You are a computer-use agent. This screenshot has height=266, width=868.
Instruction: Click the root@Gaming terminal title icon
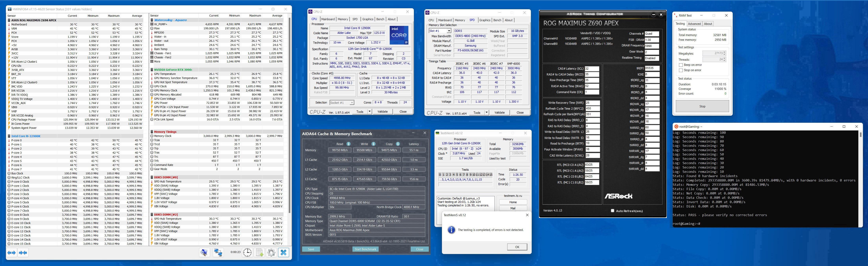(676, 126)
